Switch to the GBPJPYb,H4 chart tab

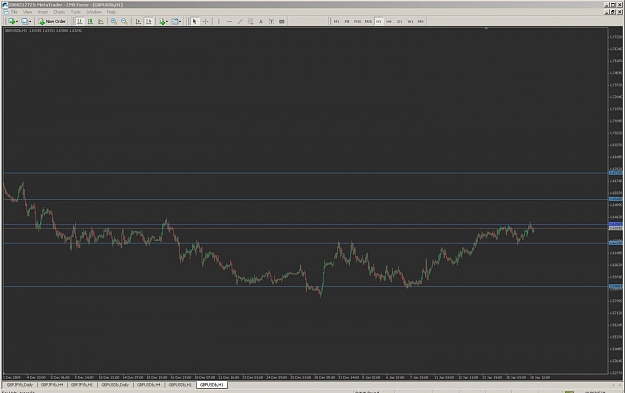click(x=52, y=385)
